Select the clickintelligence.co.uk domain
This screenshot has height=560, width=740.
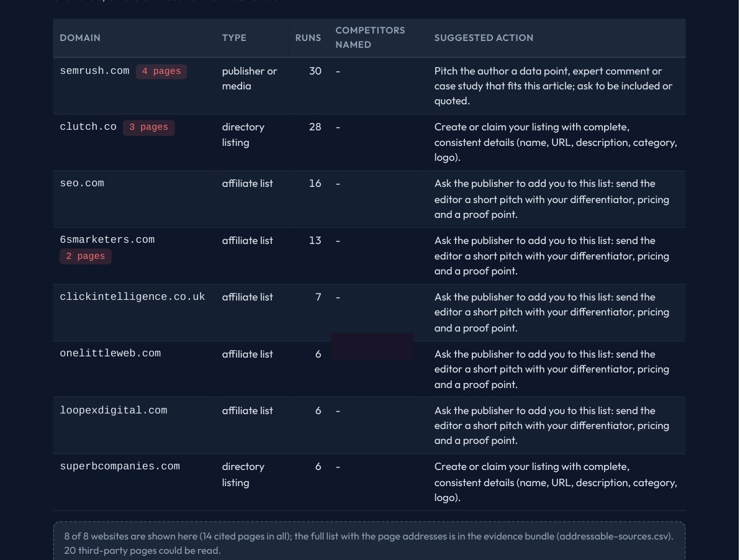[x=132, y=297]
